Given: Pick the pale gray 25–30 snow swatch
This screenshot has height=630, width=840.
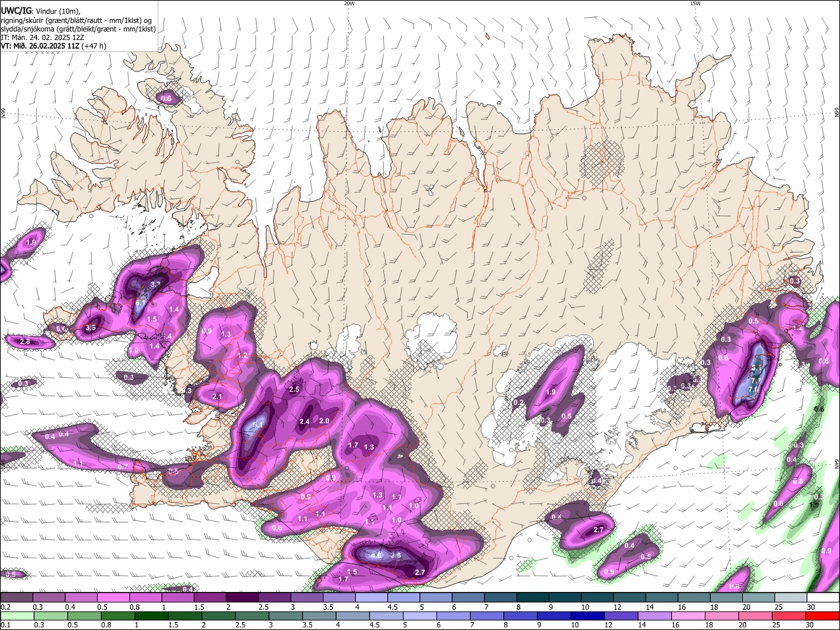Looking at the screenshot, I should pyautogui.click(x=791, y=598).
